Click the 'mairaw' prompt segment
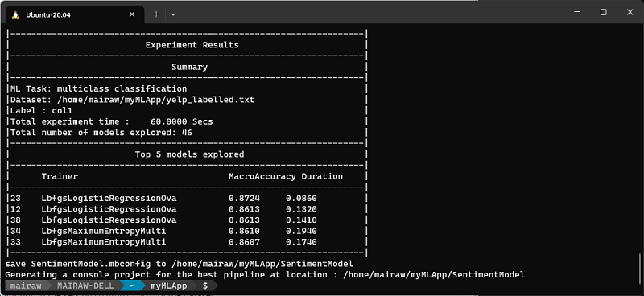Screen dimensions: 644x296 26,286
